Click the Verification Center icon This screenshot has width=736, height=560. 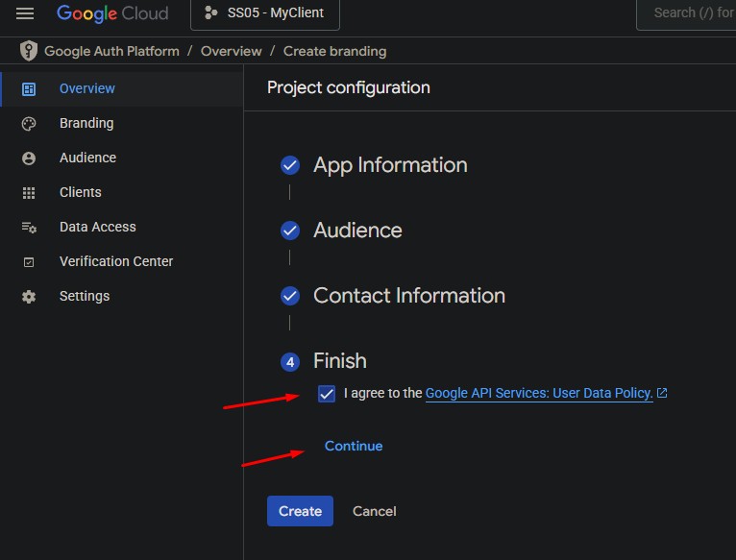click(29, 262)
